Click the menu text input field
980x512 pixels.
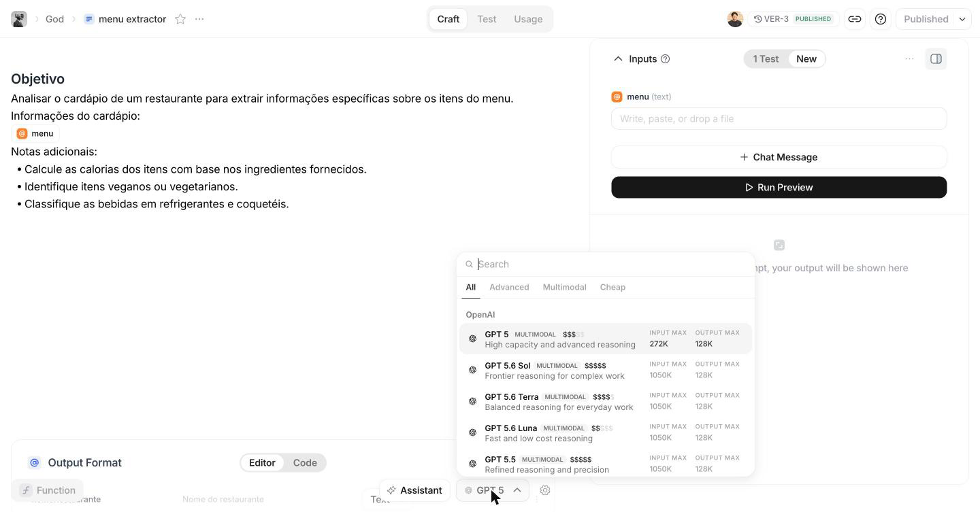point(779,119)
